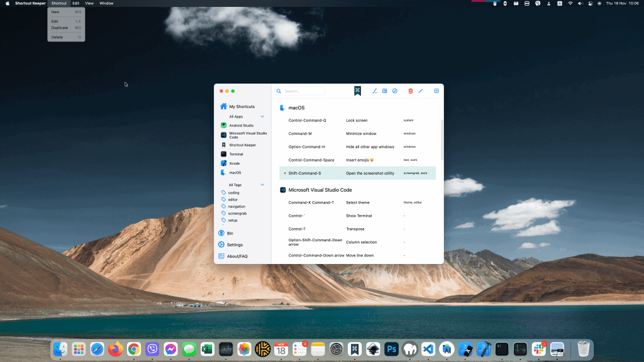Open the Bin from the sidebar
This screenshot has height=362, width=644.
(x=229, y=233)
